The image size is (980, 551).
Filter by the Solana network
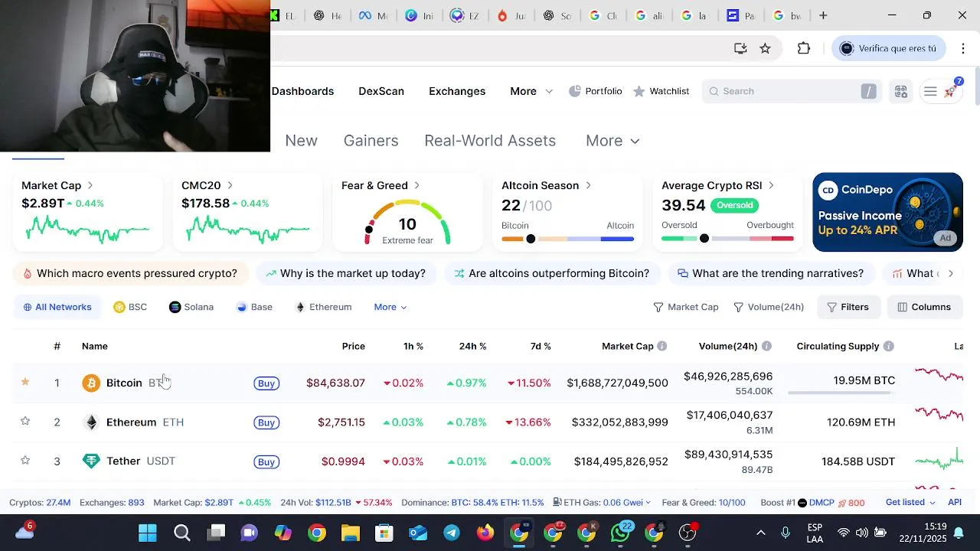191,307
